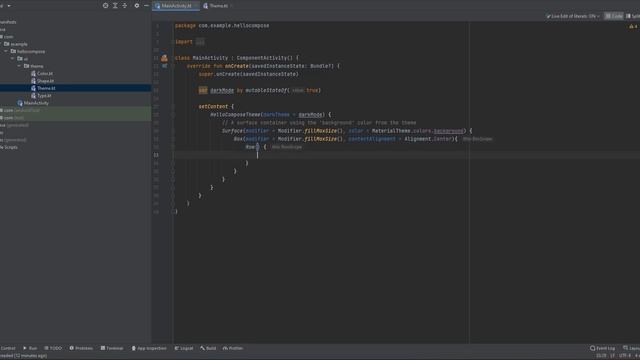Collapse the example package folder
Viewport: 640px width, 360px height.
pos(1,44)
